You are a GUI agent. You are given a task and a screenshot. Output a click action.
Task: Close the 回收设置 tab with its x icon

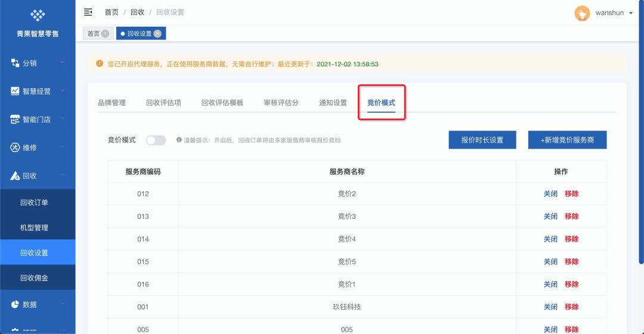[x=157, y=33]
